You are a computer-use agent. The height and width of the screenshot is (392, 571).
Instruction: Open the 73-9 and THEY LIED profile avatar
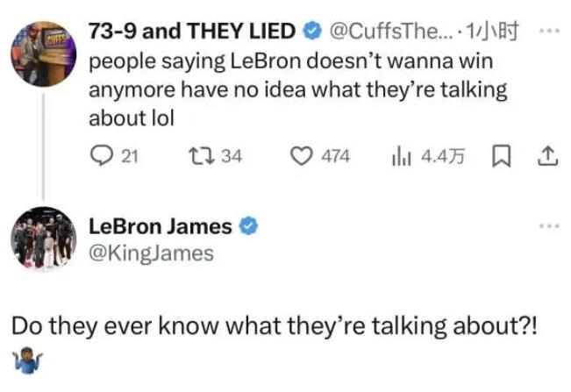coord(43,54)
